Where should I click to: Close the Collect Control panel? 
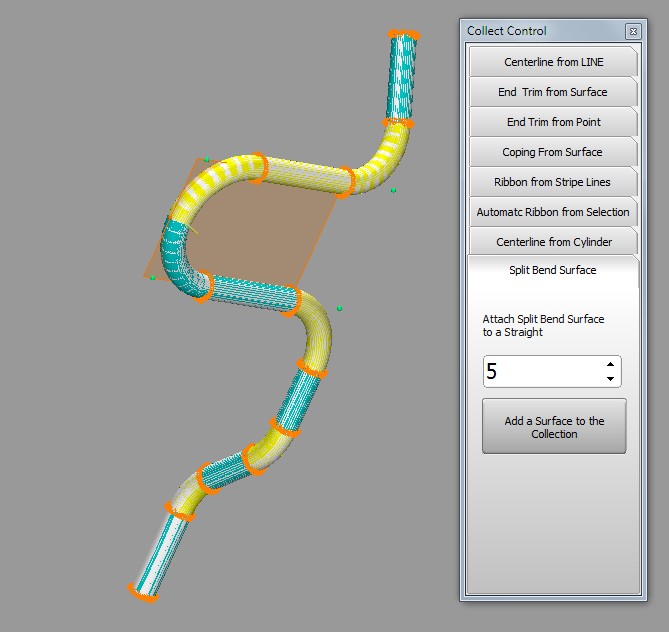tap(633, 32)
